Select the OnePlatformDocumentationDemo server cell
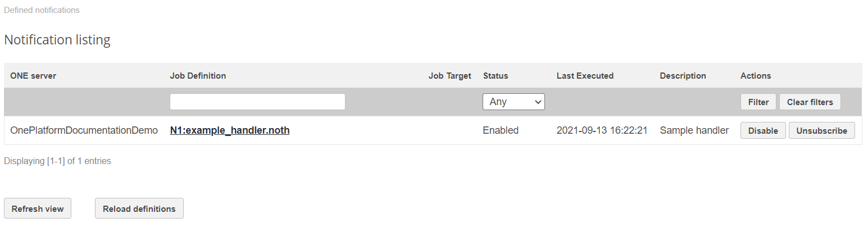 point(84,130)
